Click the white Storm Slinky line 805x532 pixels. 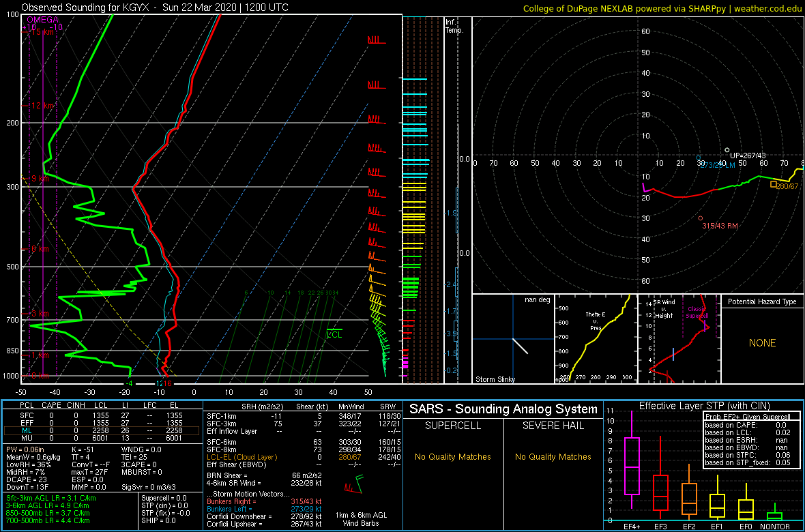point(521,346)
